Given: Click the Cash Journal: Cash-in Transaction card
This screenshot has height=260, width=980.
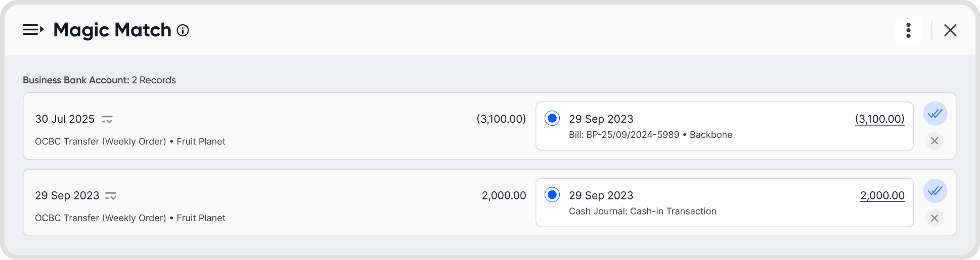Looking at the screenshot, I should click(x=725, y=202).
